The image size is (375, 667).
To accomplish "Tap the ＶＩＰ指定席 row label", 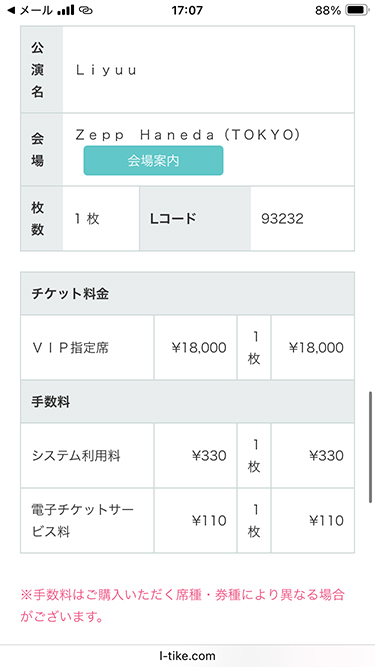I will coord(70,348).
